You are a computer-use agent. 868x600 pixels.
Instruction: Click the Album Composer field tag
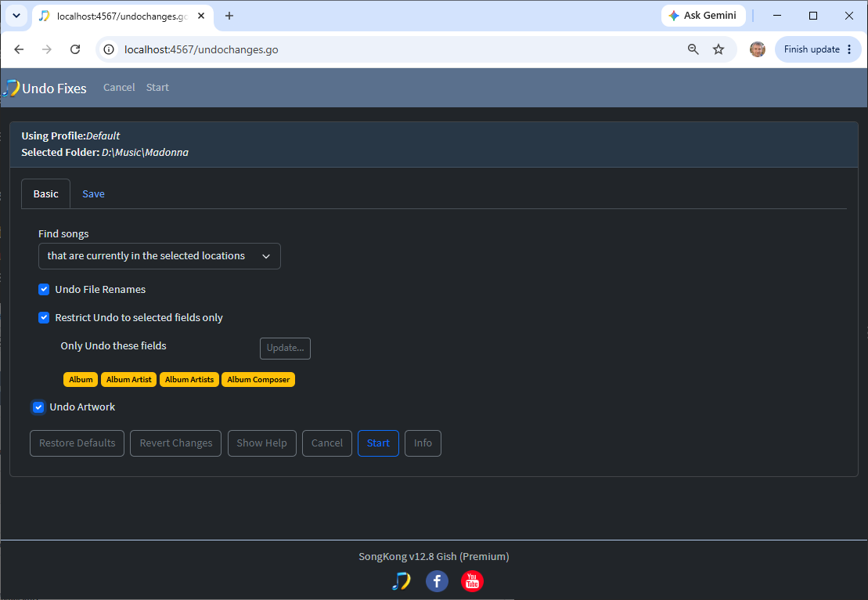click(258, 379)
